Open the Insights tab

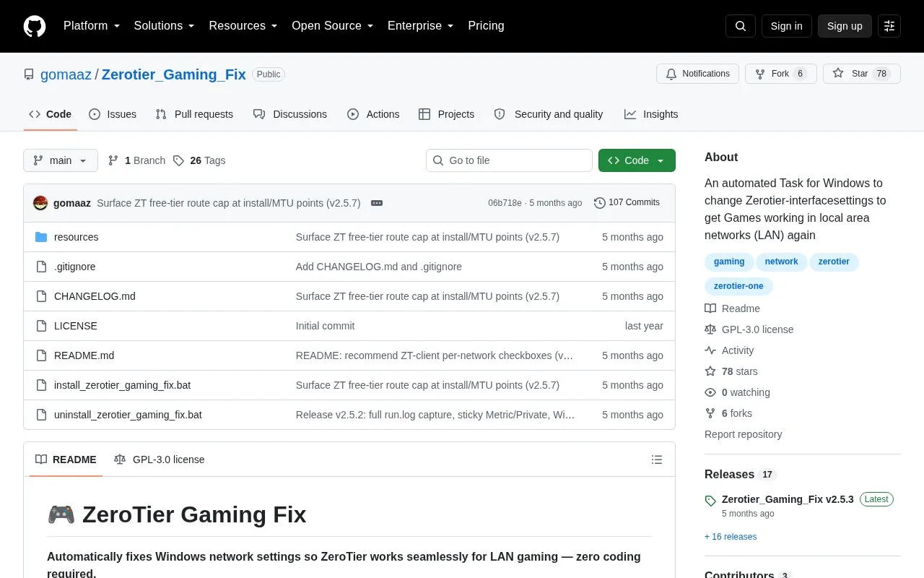tap(651, 114)
